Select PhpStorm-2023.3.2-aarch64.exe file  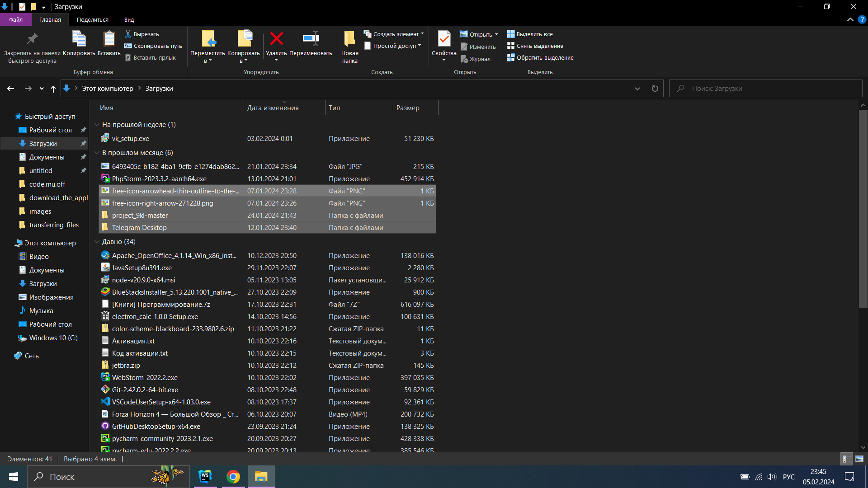tap(267, 179)
